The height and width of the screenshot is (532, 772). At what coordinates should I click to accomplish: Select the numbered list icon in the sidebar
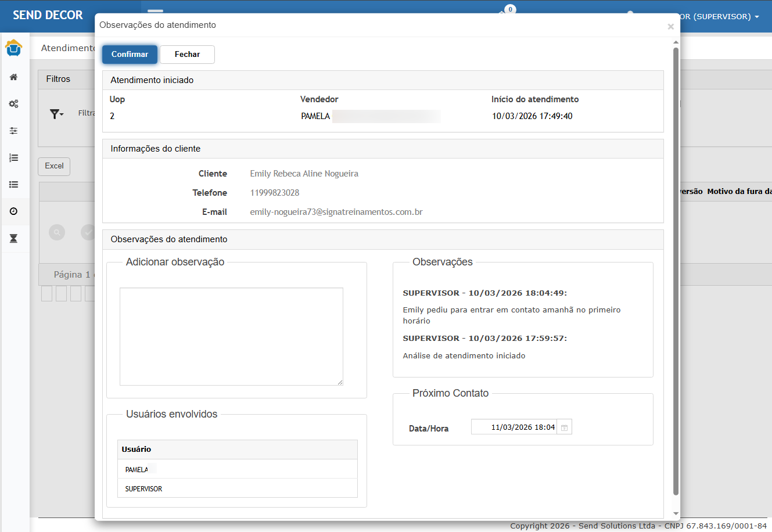point(14,157)
